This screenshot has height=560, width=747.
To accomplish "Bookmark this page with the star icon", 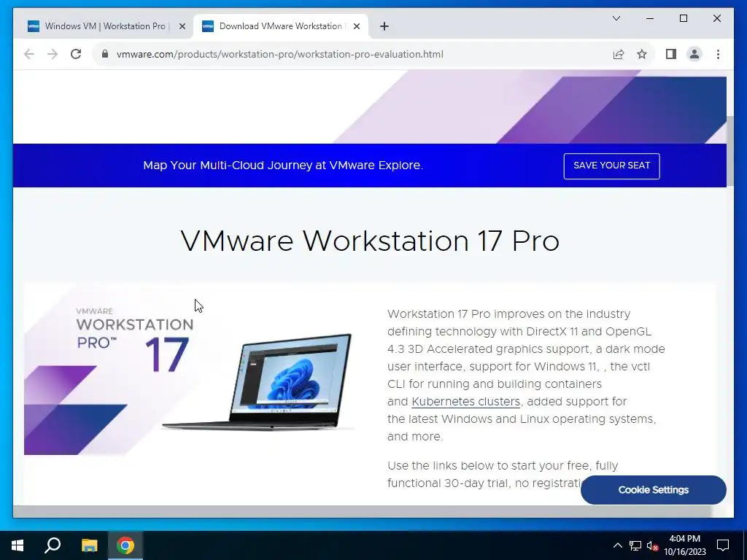I will click(x=642, y=54).
